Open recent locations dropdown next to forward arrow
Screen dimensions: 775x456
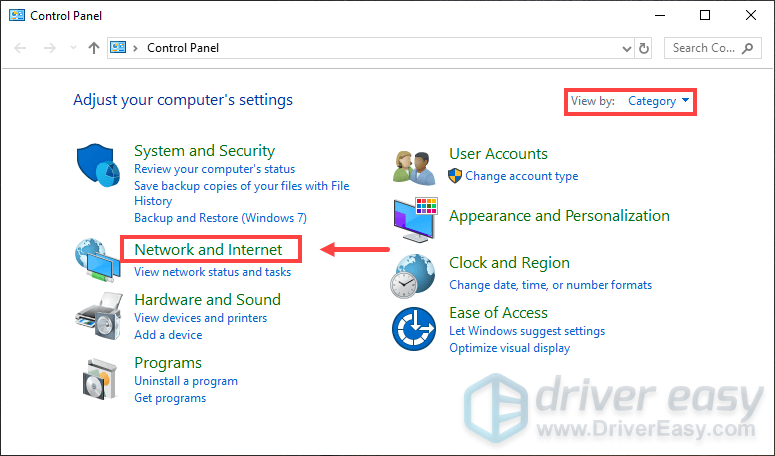pos(74,48)
